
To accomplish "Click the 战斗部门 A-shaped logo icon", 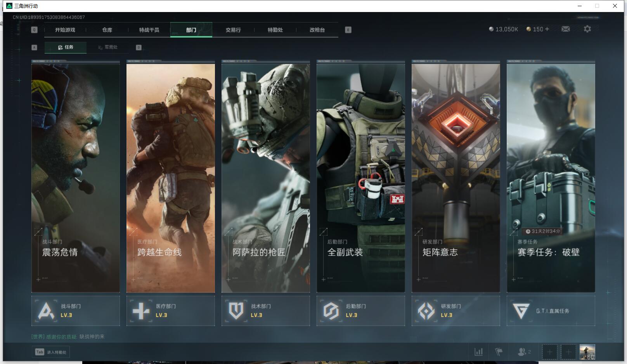I will click(x=46, y=311).
